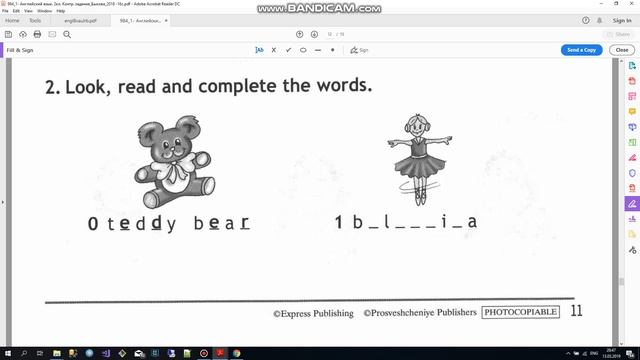The height and width of the screenshot is (360, 640).
Task: Open the Help menu
Action: click(61, 11)
